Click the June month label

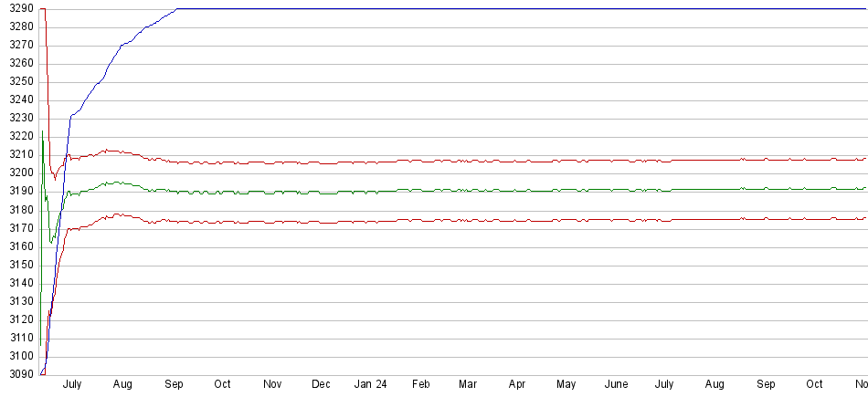[617, 385]
